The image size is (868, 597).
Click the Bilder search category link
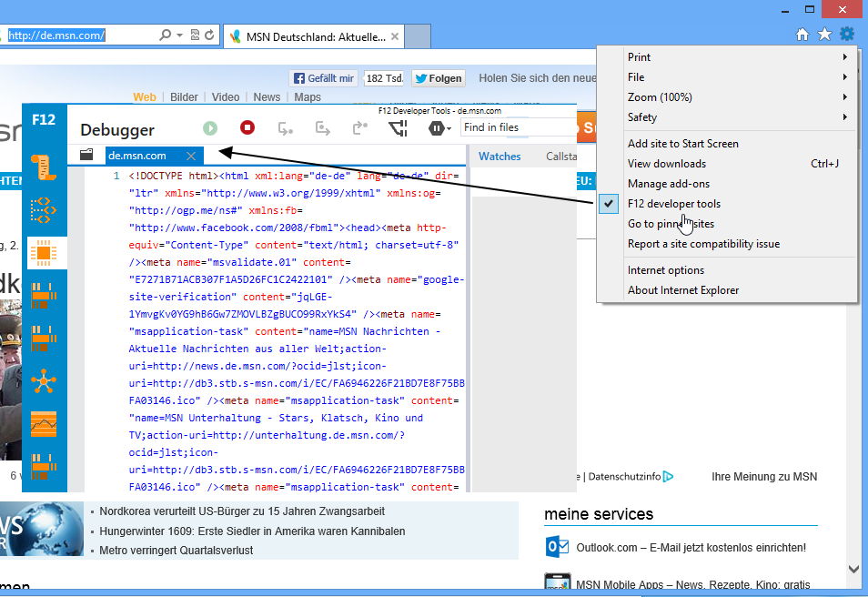pos(184,96)
